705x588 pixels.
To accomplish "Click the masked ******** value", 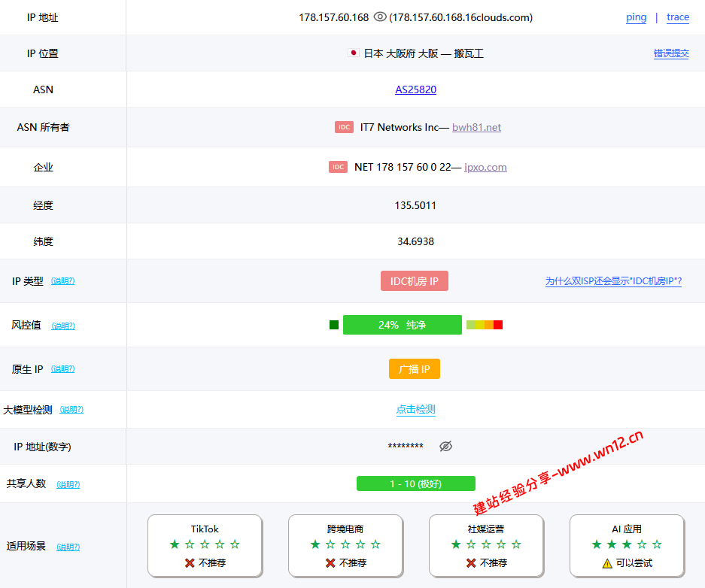I will [406, 446].
